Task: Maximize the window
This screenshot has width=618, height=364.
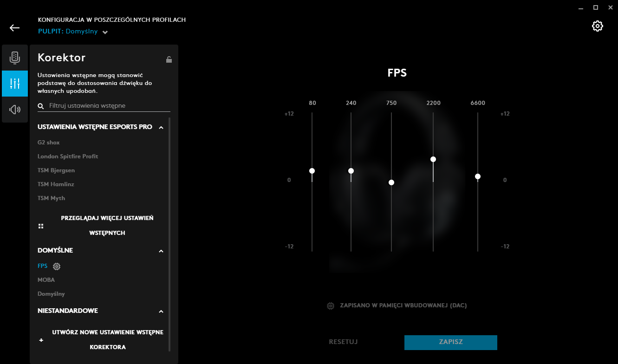Action: point(596,7)
